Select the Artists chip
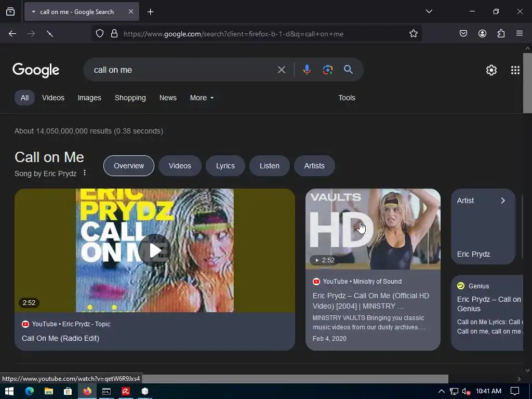This screenshot has width=532, height=399. (x=314, y=166)
